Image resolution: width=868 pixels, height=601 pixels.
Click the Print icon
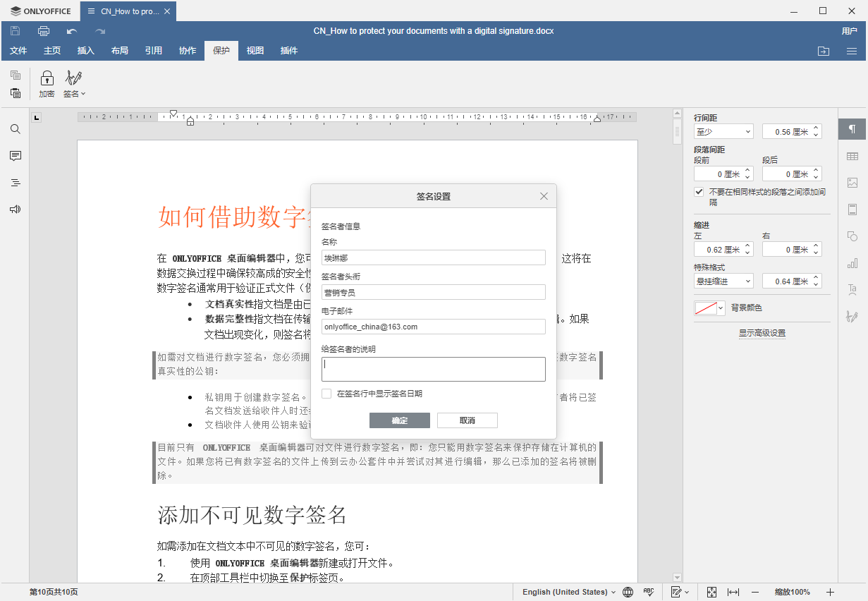click(x=44, y=31)
